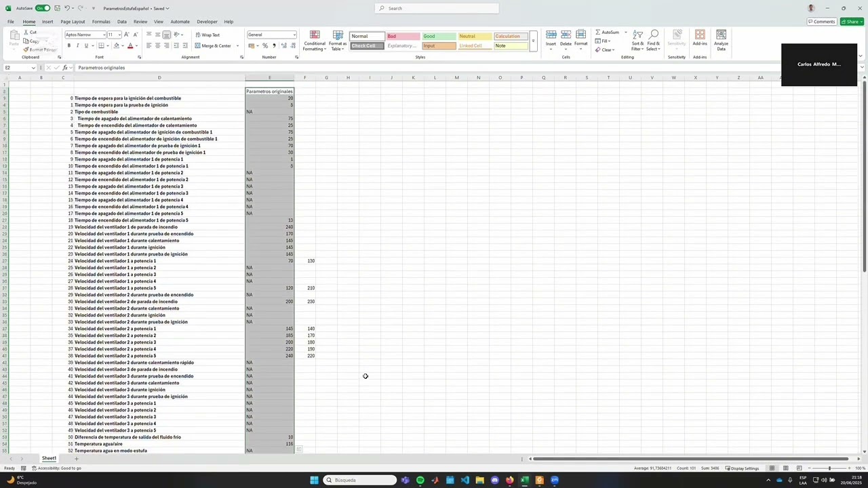Switch to Data tab
The width and height of the screenshot is (868, 488).
click(121, 22)
